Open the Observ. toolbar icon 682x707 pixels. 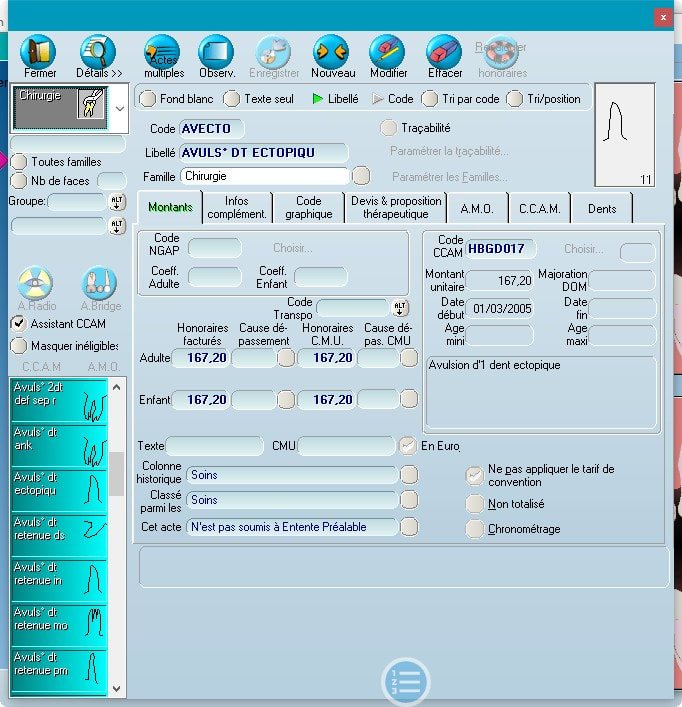216,52
